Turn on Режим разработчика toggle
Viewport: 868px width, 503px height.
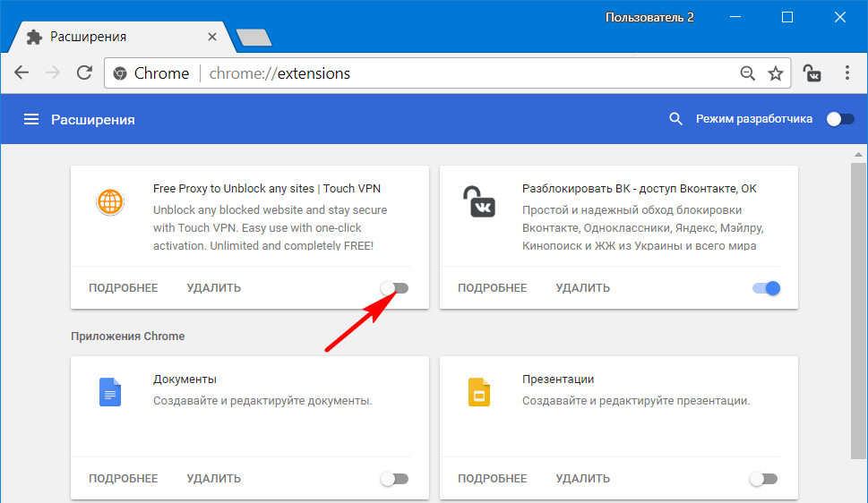click(839, 119)
